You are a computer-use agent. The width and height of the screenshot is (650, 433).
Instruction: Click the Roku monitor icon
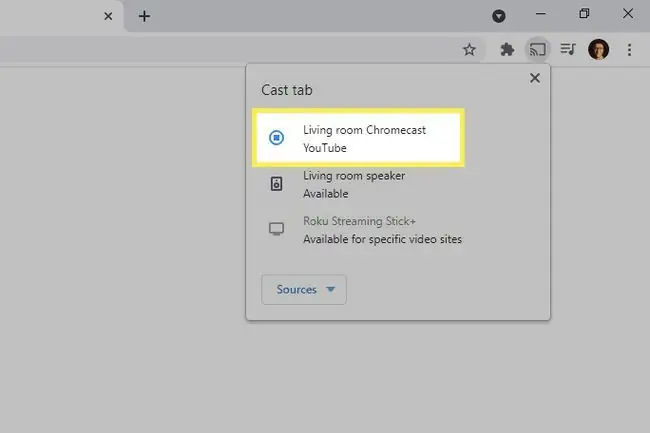[276, 229]
